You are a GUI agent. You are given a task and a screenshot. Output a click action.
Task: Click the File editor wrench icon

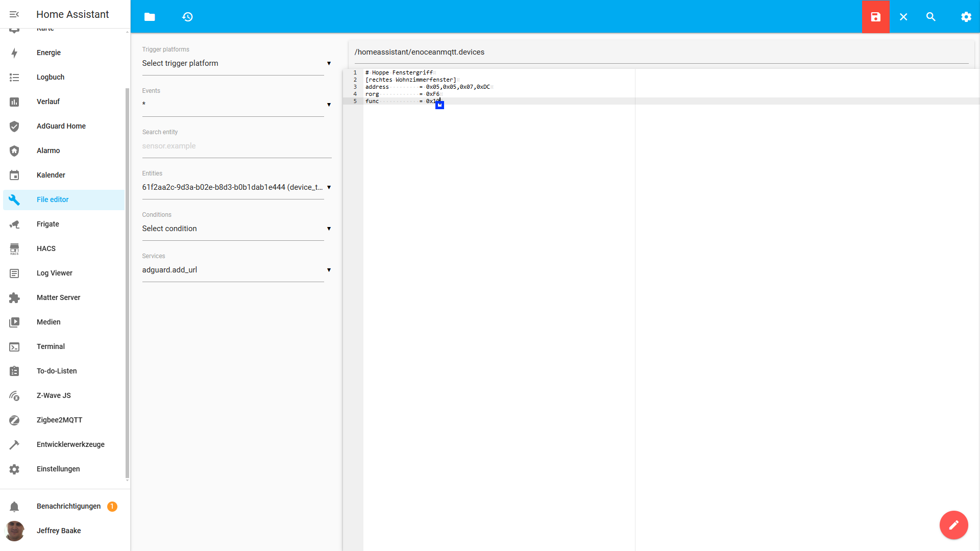tap(14, 199)
